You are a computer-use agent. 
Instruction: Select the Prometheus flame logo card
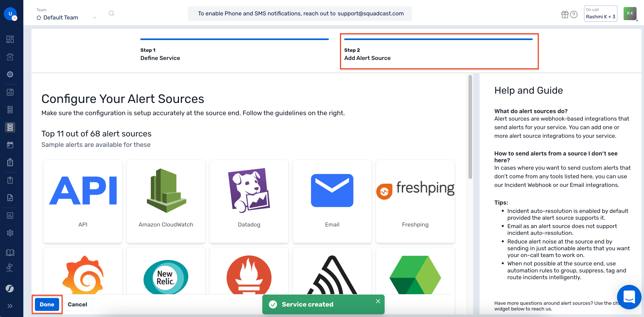[249, 271]
